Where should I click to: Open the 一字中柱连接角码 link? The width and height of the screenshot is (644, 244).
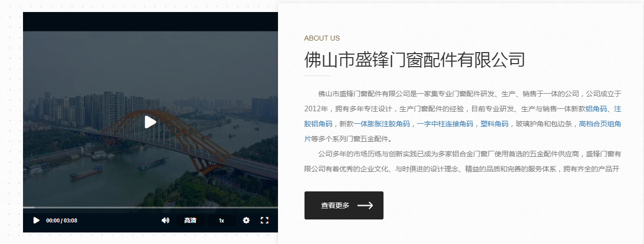click(445, 124)
